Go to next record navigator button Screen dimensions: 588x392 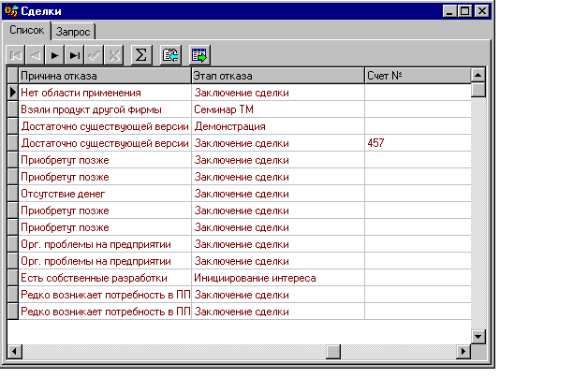coord(54,55)
